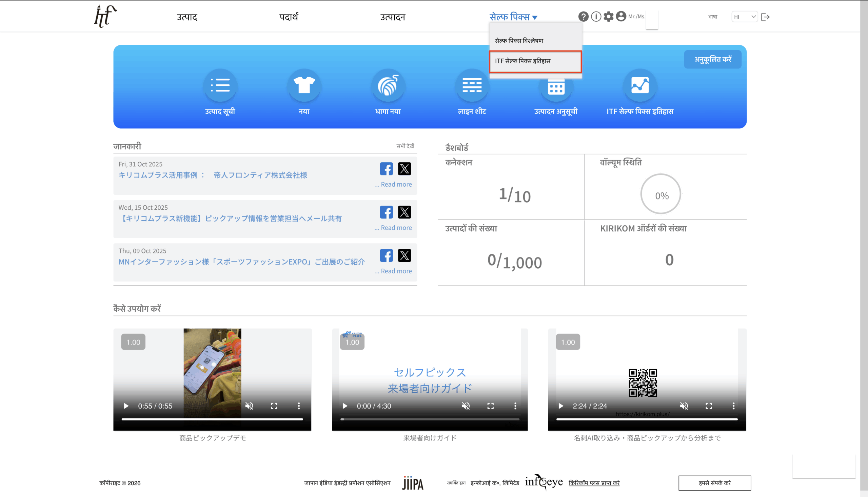
Task: Open more options on the 0:55 video
Action: point(299,406)
